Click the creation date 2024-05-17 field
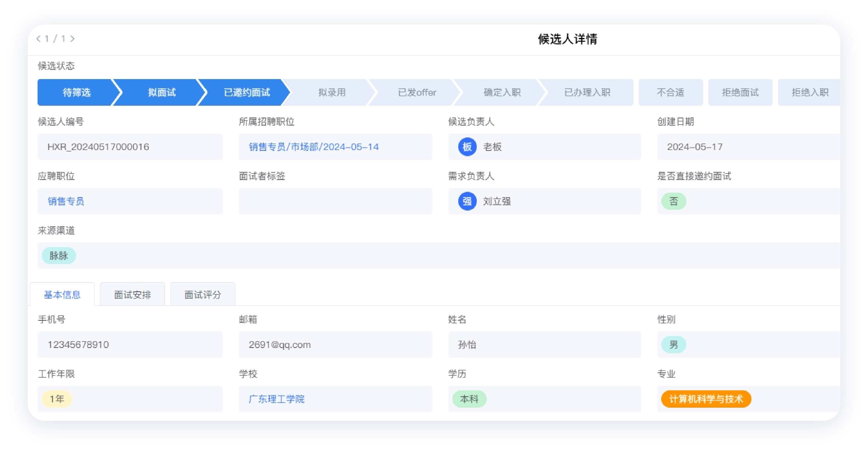Screen dimensions: 868x452 [748, 147]
